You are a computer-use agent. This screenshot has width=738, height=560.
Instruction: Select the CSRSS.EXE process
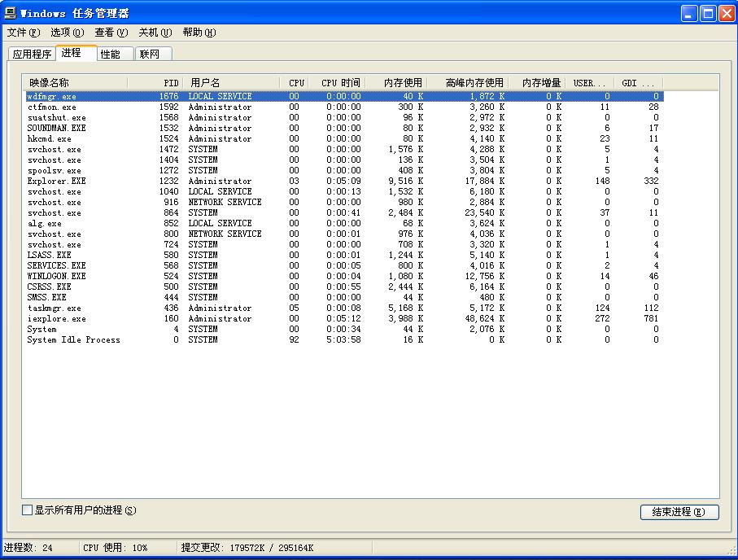pyautogui.click(x=344, y=287)
